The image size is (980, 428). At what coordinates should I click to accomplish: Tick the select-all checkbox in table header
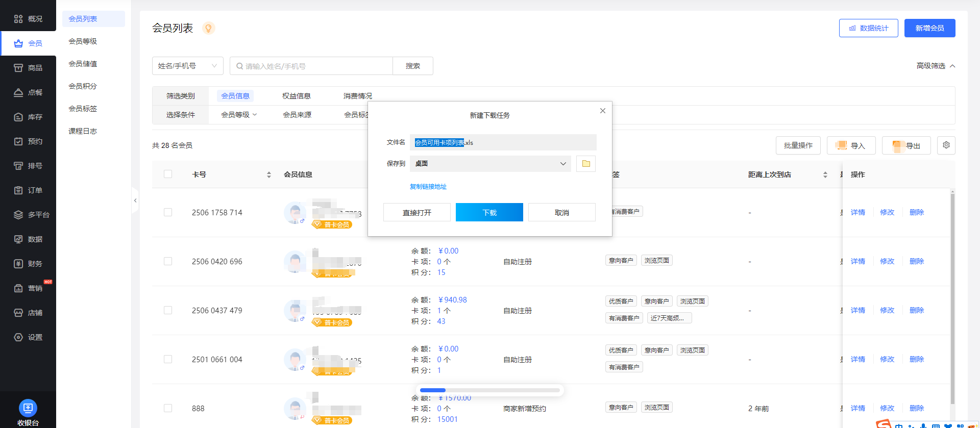point(168,174)
